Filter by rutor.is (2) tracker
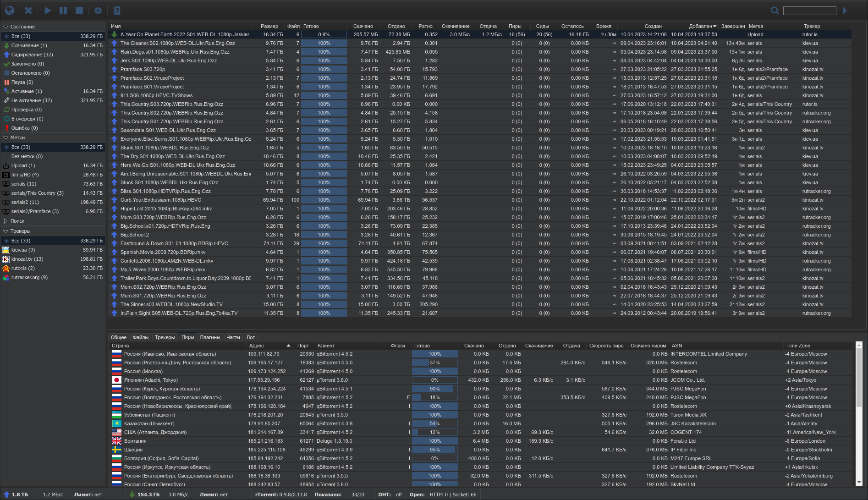The height and width of the screenshot is (500, 868). tap(53, 268)
